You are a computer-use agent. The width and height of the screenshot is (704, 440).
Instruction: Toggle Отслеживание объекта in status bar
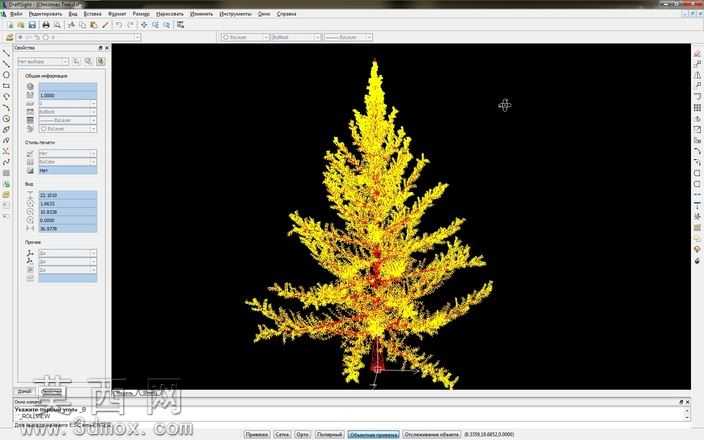[x=431, y=435]
